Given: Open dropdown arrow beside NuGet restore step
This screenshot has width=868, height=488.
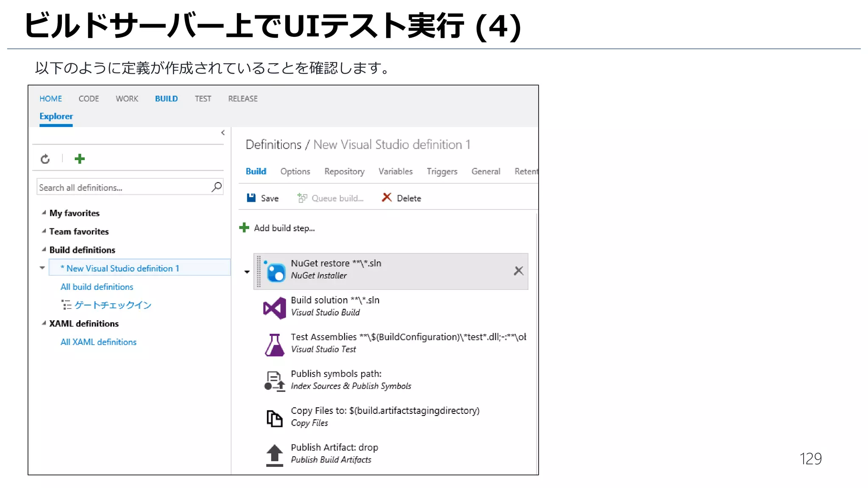Looking at the screenshot, I should coord(247,272).
